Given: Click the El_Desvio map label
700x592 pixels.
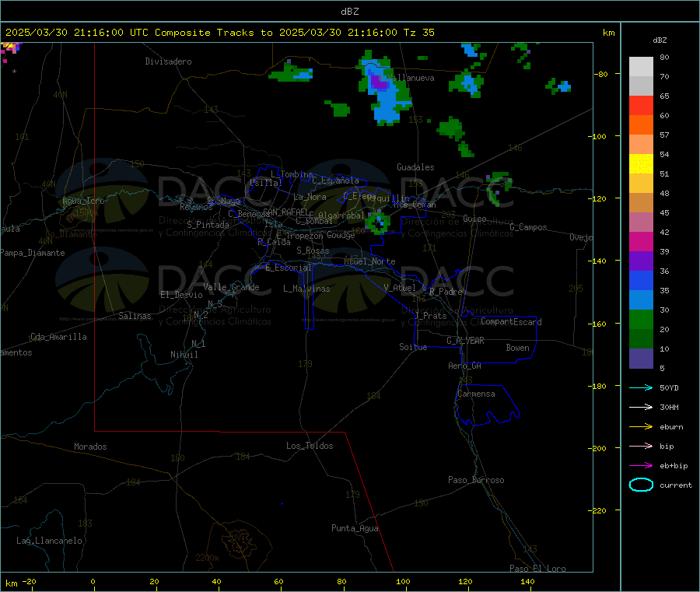Looking at the screenshot, I should pyautogui.click(x=181, y=295).
